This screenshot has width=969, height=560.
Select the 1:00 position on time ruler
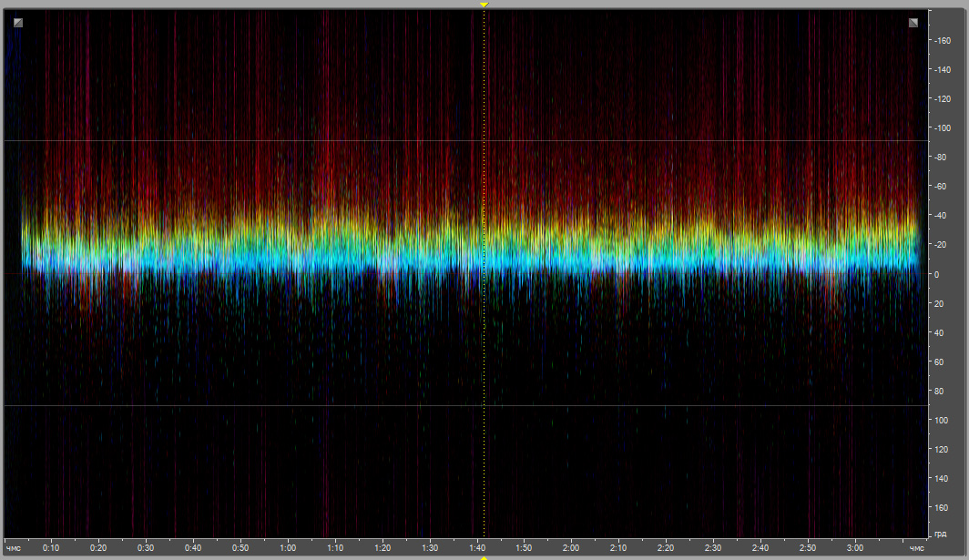pos(288,547)
